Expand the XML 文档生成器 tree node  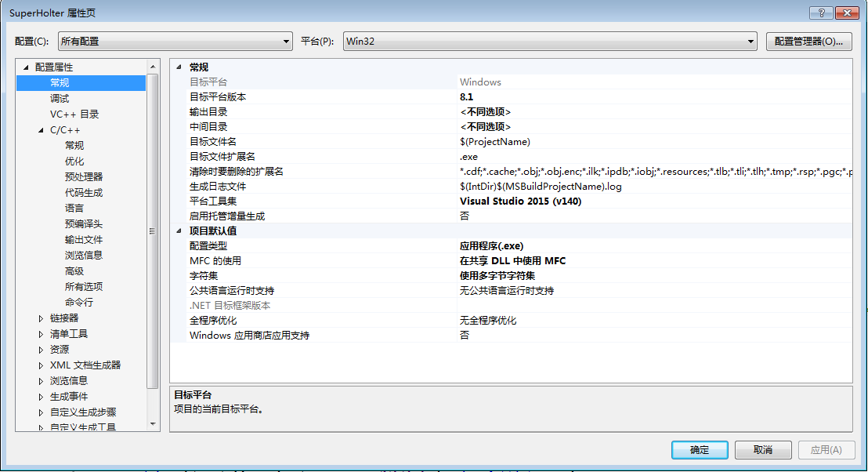click(41, 365)
